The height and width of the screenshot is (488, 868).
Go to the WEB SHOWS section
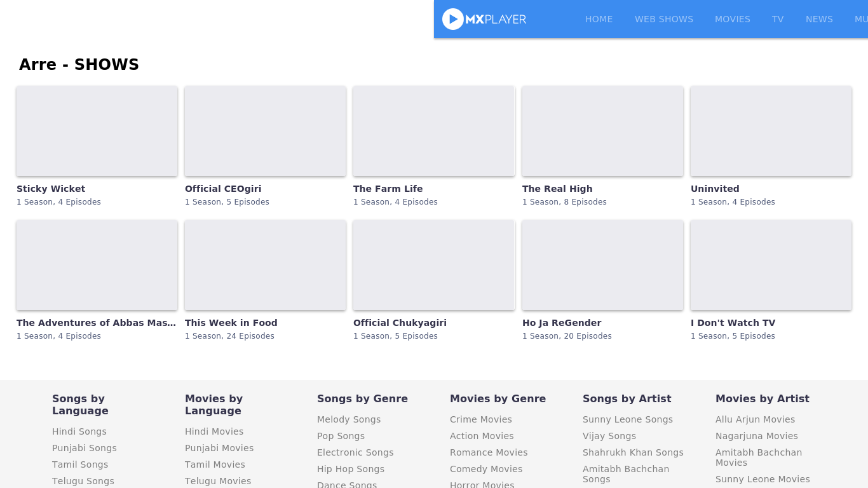[663, 19]
